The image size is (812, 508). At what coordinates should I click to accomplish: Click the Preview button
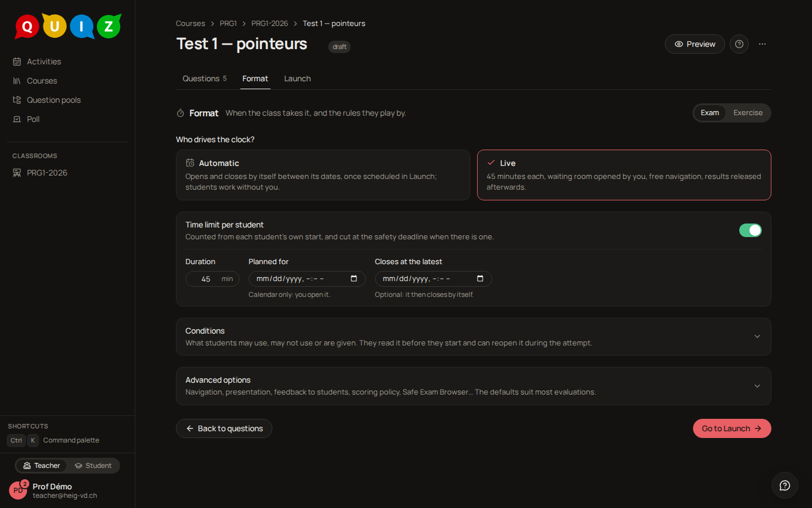coord(695,44)
